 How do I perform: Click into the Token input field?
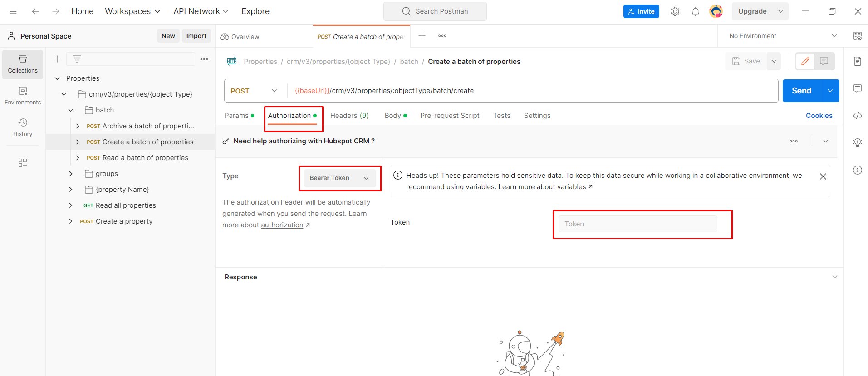(x=638, y=224)
